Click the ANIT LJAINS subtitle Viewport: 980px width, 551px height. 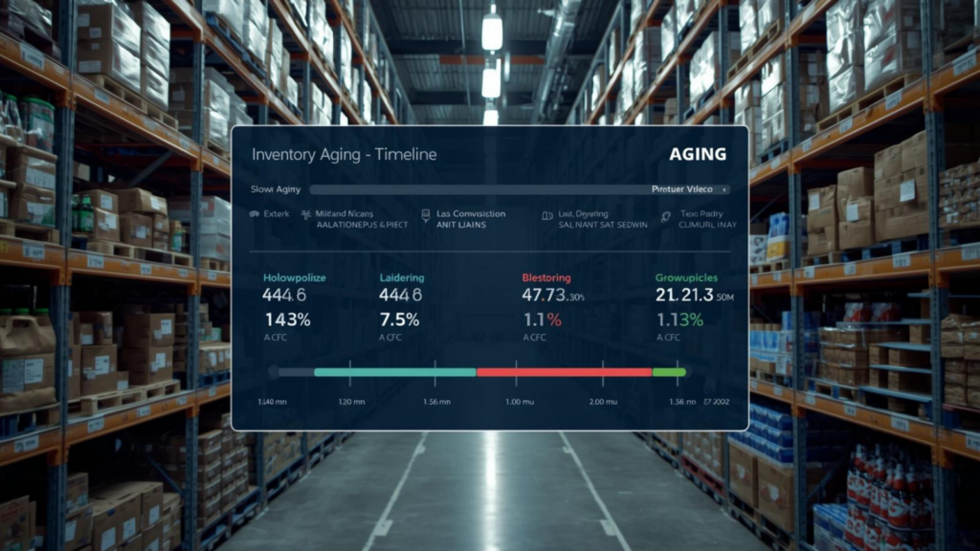(461, 225)
